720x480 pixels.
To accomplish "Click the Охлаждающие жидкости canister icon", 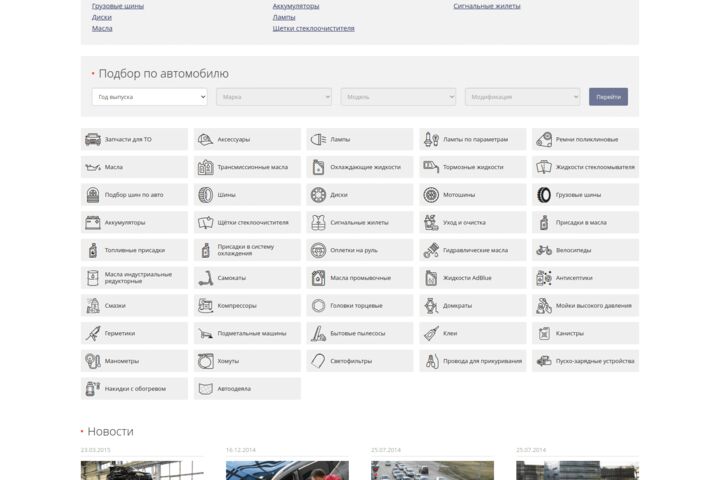I will [318, 167].
